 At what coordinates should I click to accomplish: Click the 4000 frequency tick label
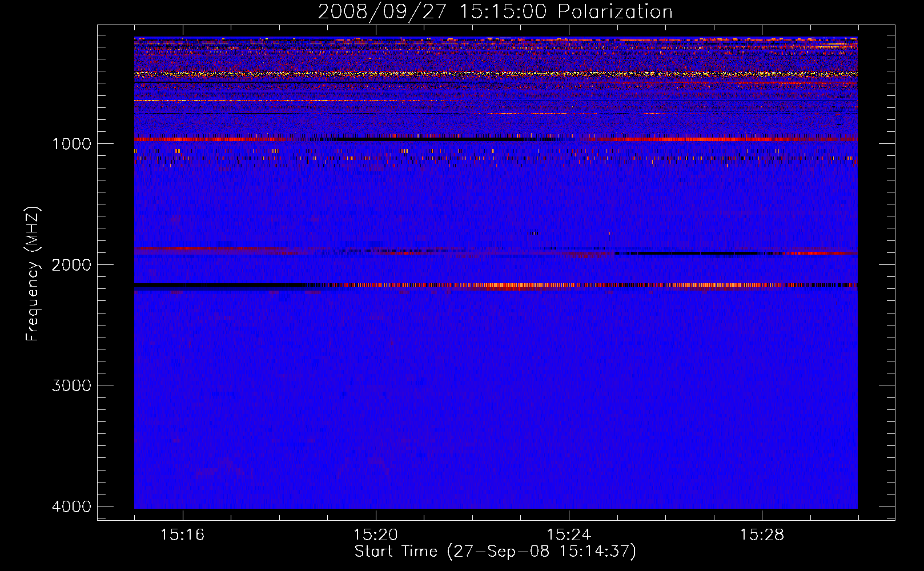(x=71, y=506)
